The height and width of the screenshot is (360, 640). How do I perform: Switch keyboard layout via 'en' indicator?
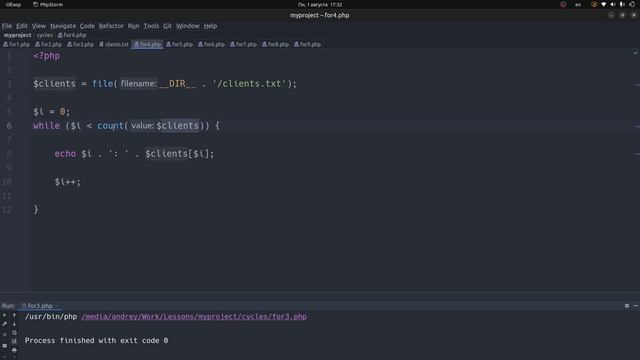click(578, 4)
